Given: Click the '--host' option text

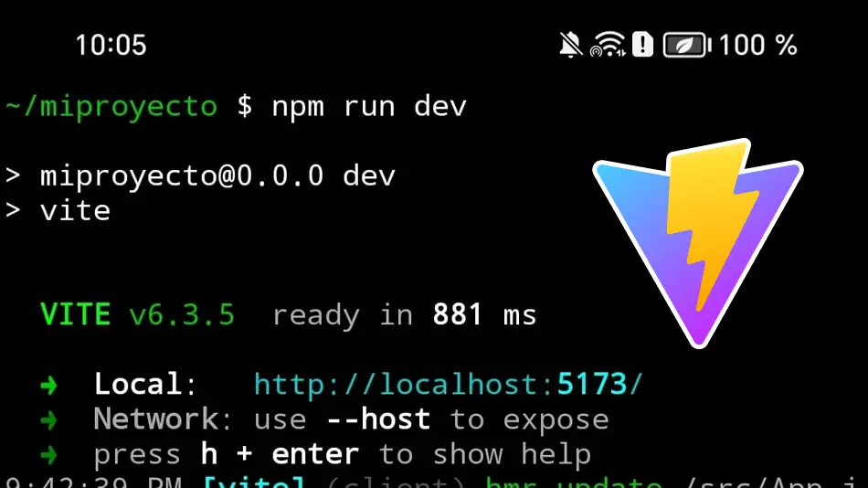Looking at the screenshot, I should 378,419.
